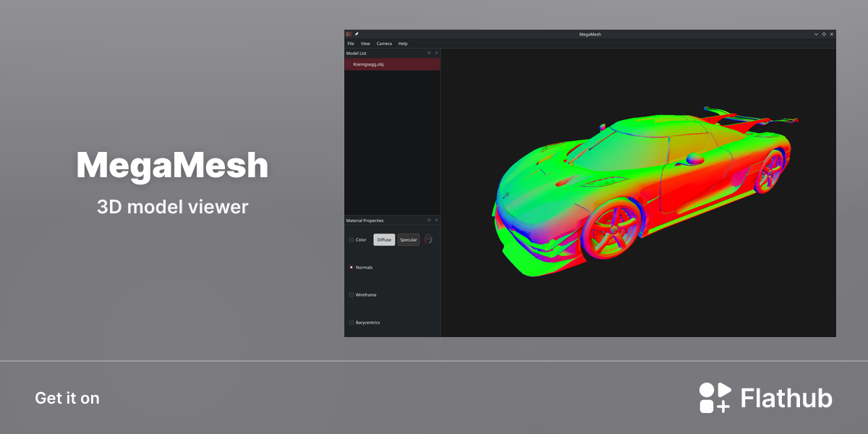The width and height of the screenshot is (868, 434).
Task: Close the MegaMesh window
Action: pyautogui.click(x=832, y=34)
